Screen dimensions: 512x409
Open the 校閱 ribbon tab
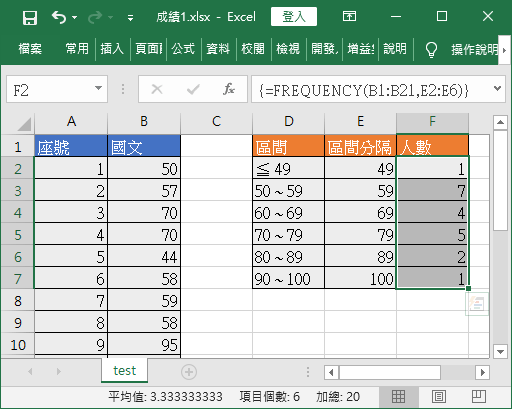pyautogui.click(x=253, y=49)
